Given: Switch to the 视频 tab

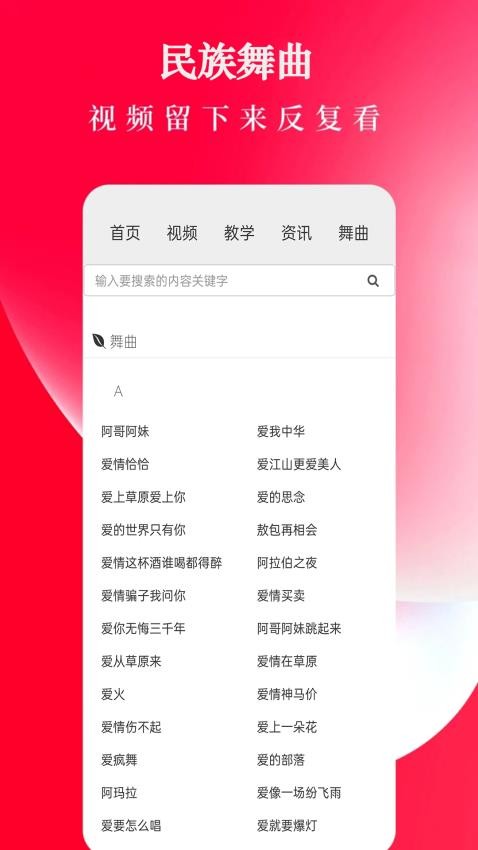Looking at the screenshot, I should pyautogui.click(x=182, y=233).
